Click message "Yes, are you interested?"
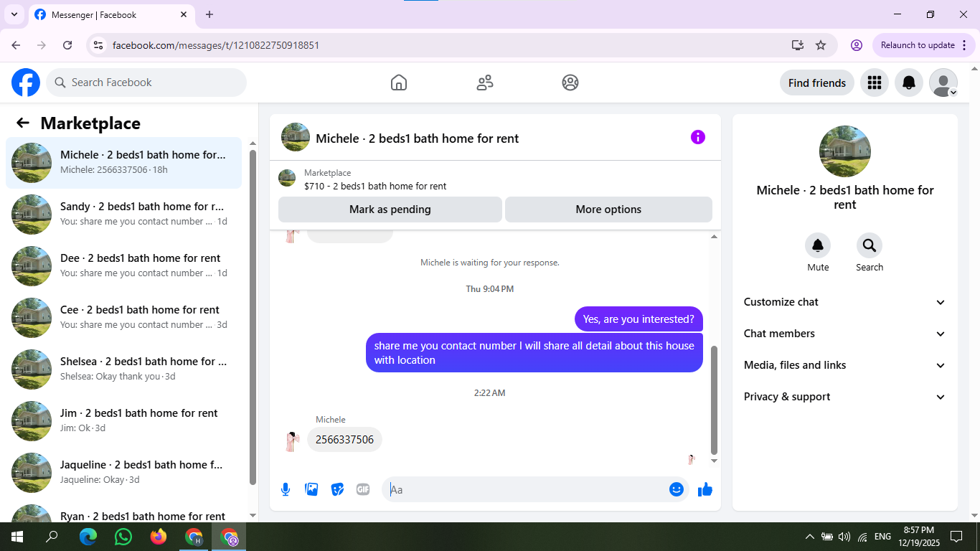The height and width of the screenshot is (551, 980). pyautogui.click(x=639, y=319)
